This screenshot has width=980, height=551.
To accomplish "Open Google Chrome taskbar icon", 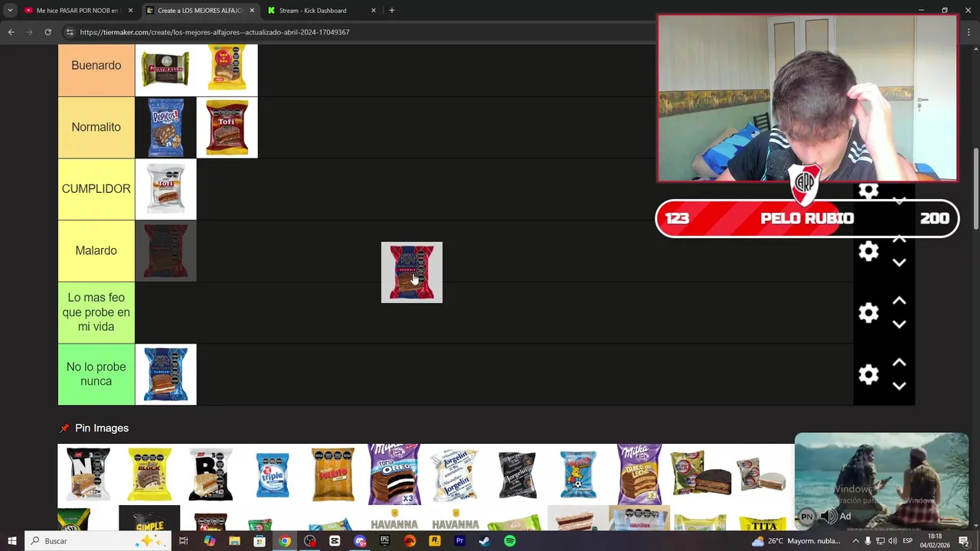I will (285, 541).
